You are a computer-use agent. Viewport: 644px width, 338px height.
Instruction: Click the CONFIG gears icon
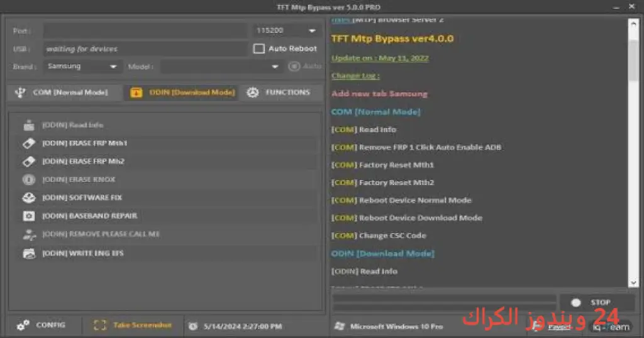(x=23, y=325)
